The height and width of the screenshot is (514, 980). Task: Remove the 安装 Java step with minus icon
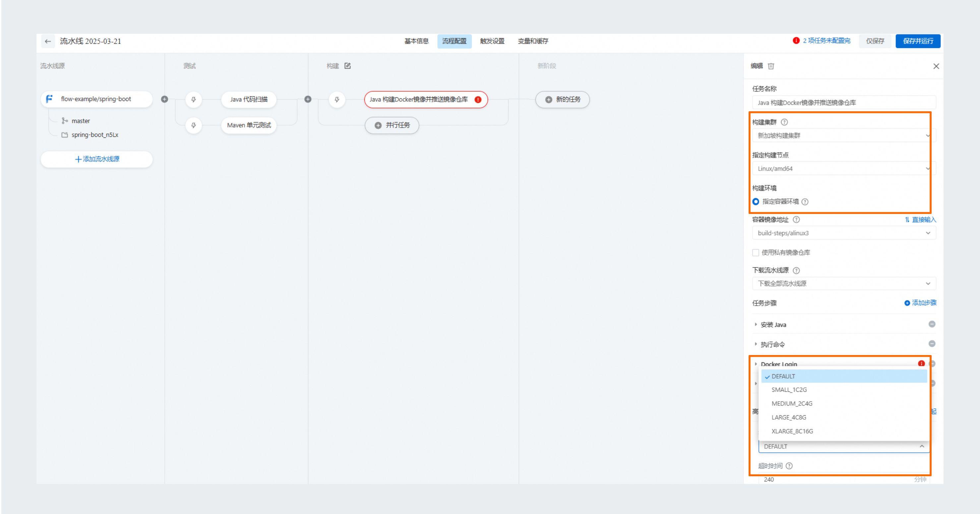(932, 324)
